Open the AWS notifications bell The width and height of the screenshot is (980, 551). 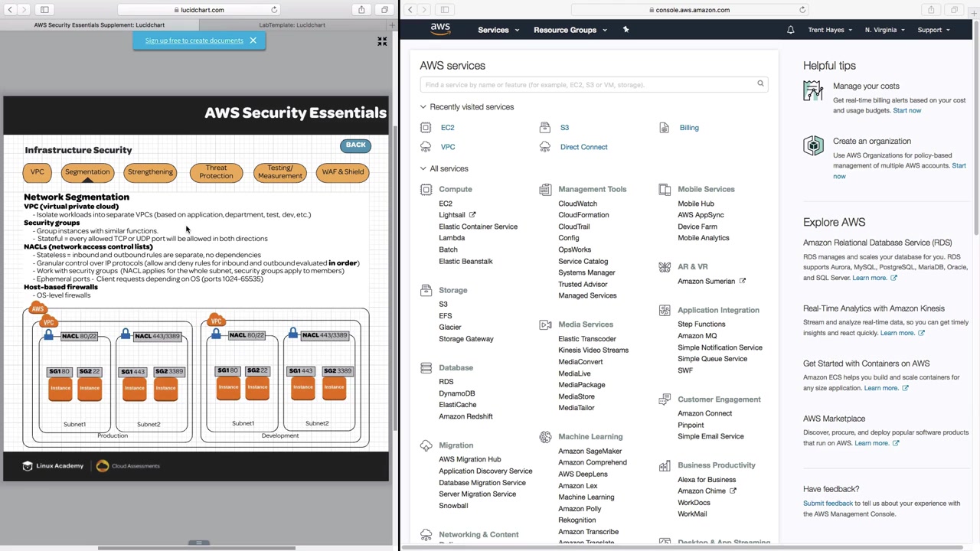click(x=790, y=30)
